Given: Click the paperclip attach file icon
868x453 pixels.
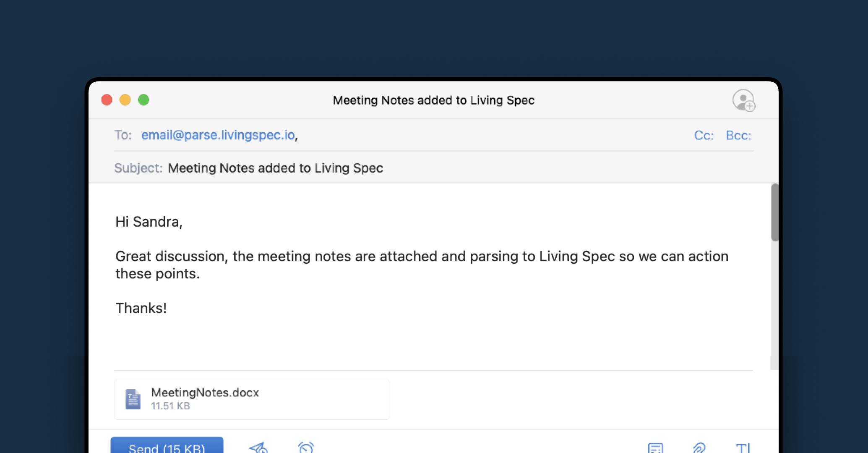Looking at the screenshot, I should [x=699, y=448].
